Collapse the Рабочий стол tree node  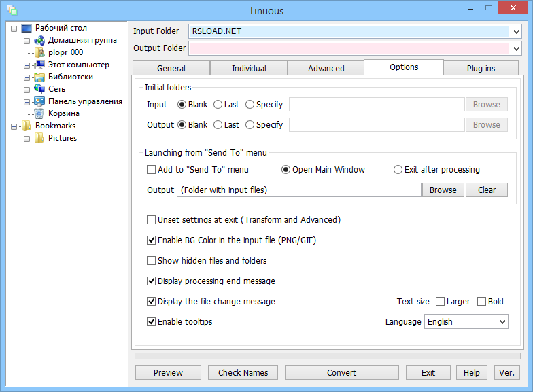[14, 29]
